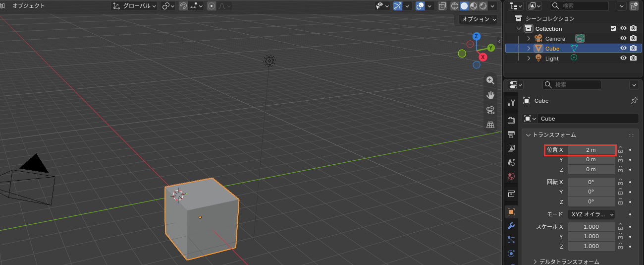Hide Cube in viewport with eye icon
This screenshot has width=644, height=265.
(x=624, y=48)
